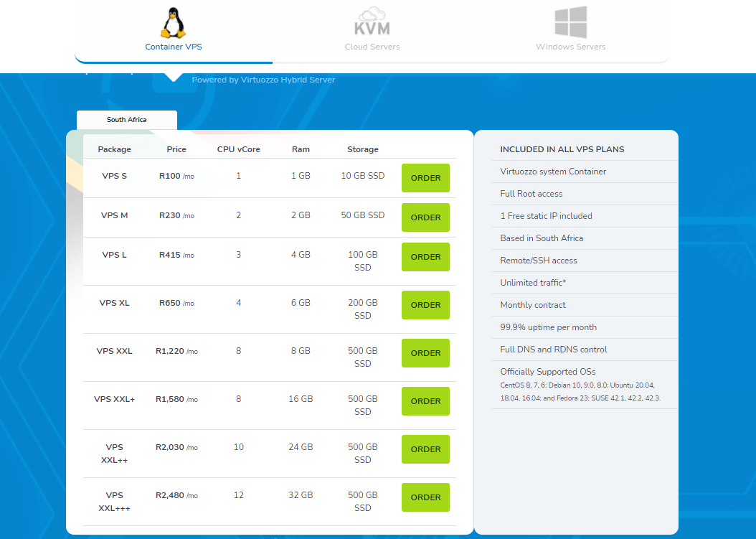This screenshot has width=756, height=539.
Task: Order the VPS XXL+++ plan
Action: 425,497
